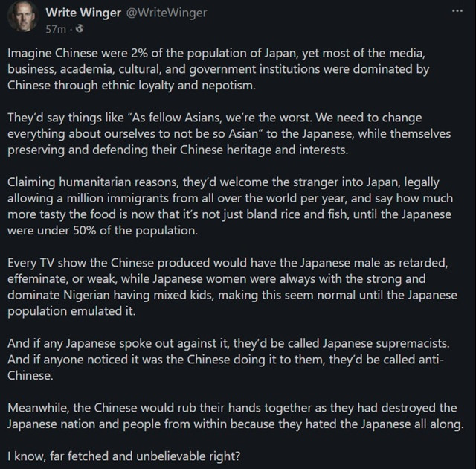
Task: Open the @WriteWinger handle link
Action: (167, 13)
